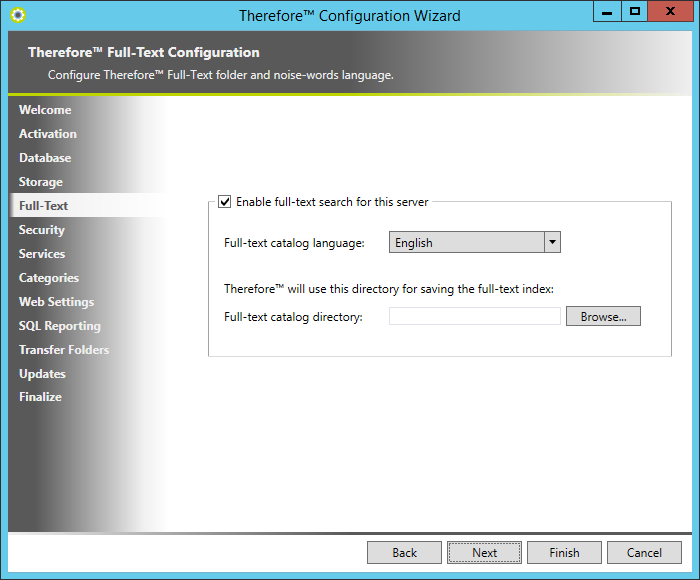Click the 'Full-text catalog directory:' label
700x580 pixels.
[x=293, y=317]
